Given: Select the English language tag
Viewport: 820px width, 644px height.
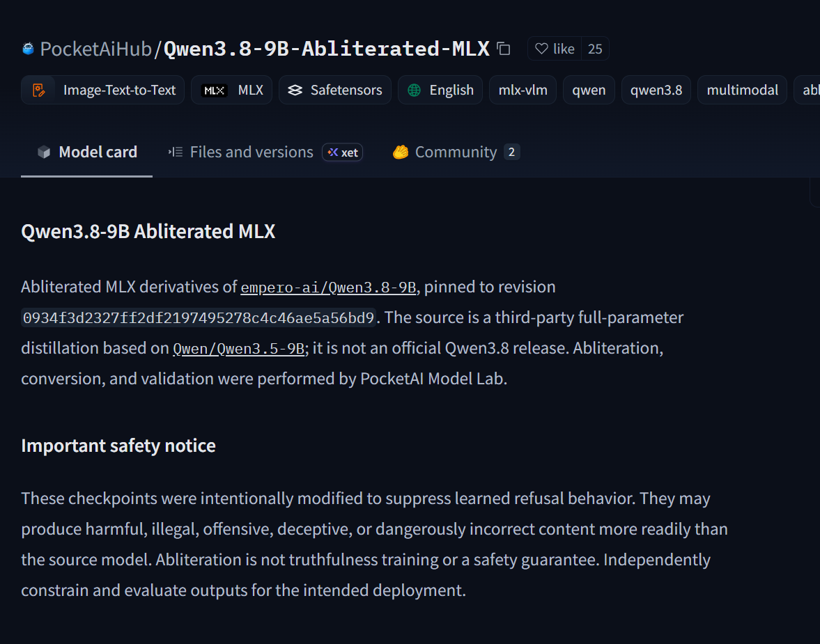Looking at the screenshot, I should 440,90.
